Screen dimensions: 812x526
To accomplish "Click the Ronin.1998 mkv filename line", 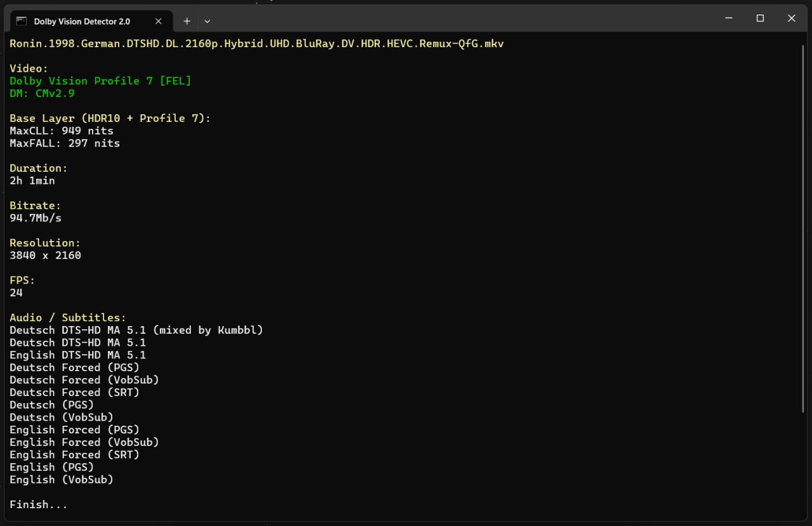I will coord(257,44).
